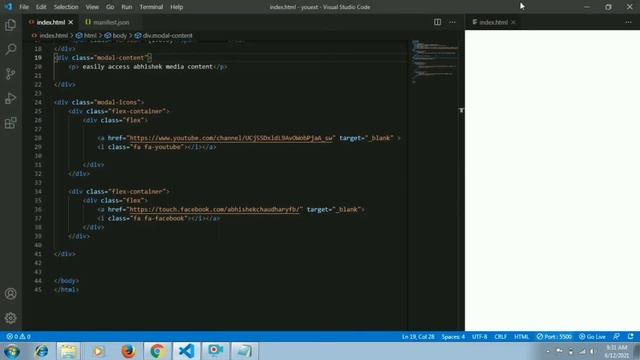
Task: Click the Visual Studio Code taskbar icon
Action: (187, 351)
